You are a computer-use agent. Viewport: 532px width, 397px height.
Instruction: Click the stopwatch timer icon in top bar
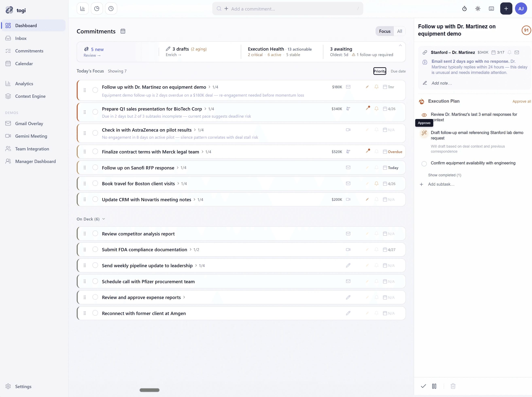(x=464, y=9)
